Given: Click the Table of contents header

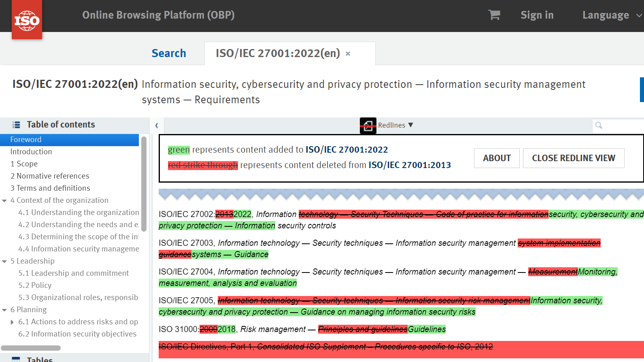Looking at the screenshot, I should pyautogui.click(x=61, y=125).
